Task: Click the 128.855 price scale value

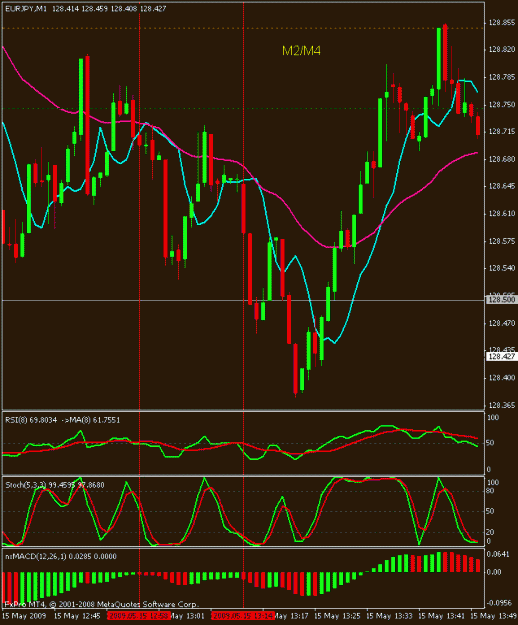Action: click(x=502, y=23)
